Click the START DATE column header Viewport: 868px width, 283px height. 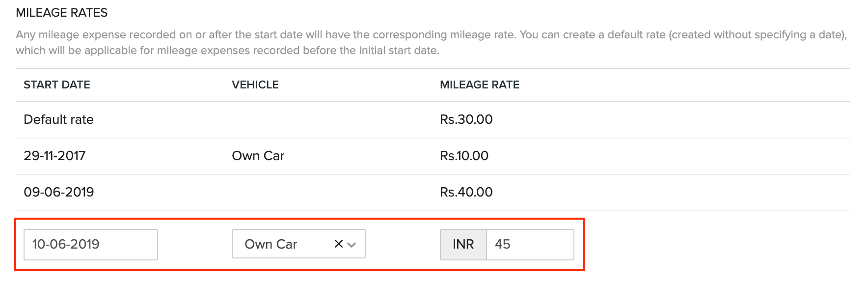pyautogui.click(x=57, y=85)
